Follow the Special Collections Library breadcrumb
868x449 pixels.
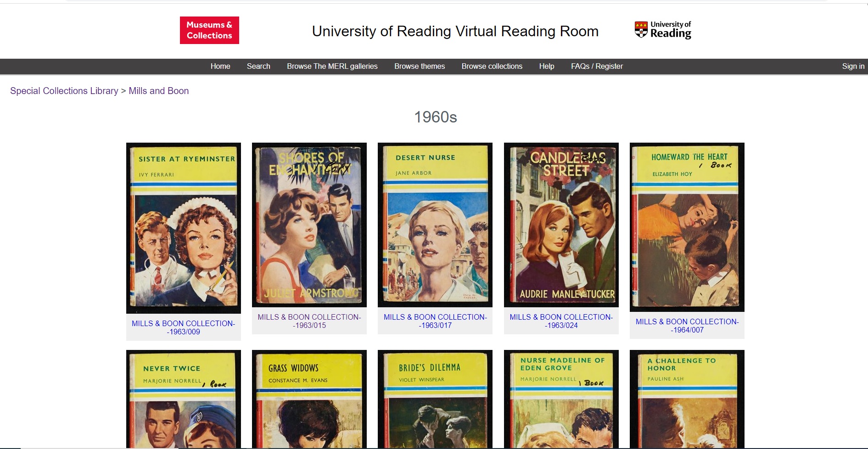[x=64, y=91]
